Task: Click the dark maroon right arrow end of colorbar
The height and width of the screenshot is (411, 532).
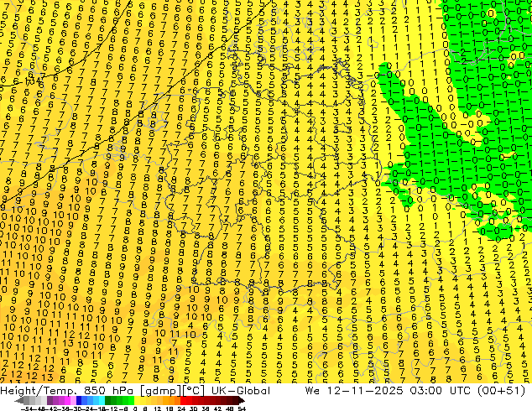Action: pyautogui.click(x=241, y=400)
